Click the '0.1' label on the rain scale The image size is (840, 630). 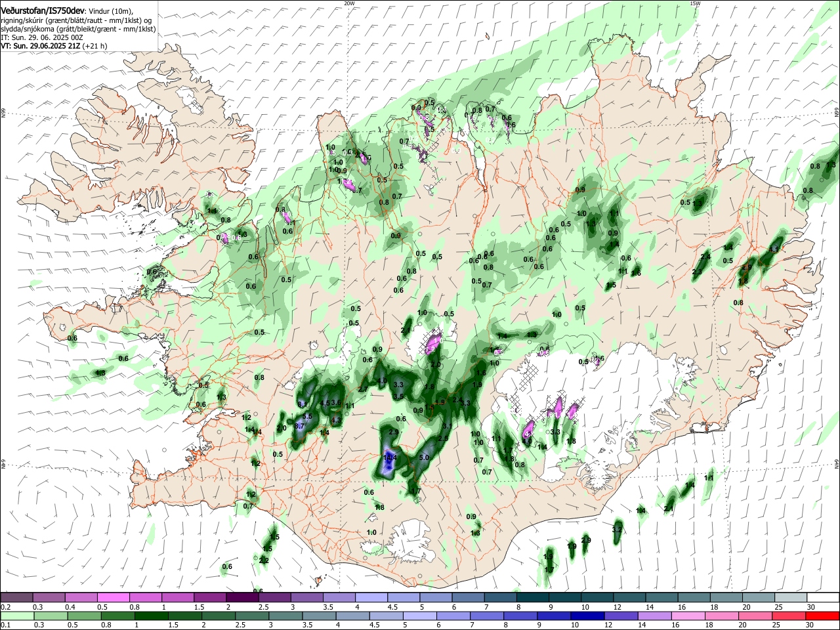click(x=5, y=625)
